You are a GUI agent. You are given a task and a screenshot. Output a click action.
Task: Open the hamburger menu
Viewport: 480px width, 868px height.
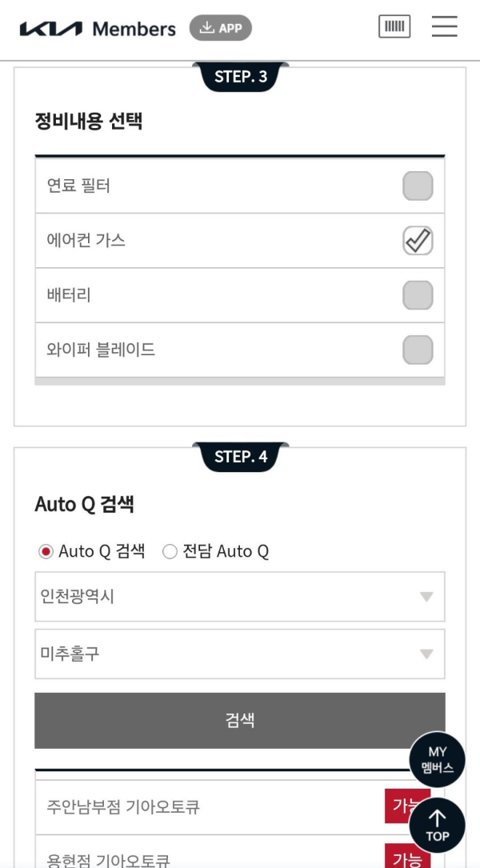(444, 26)
